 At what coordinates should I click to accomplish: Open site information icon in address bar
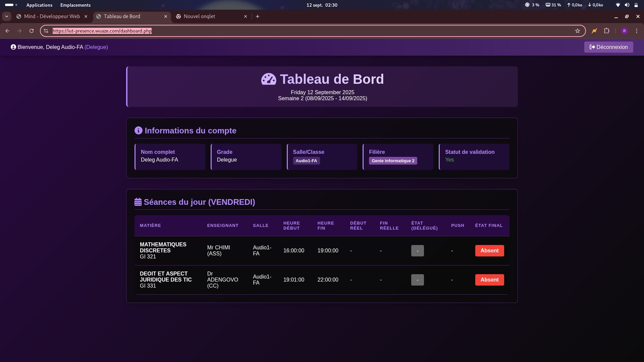46,31
